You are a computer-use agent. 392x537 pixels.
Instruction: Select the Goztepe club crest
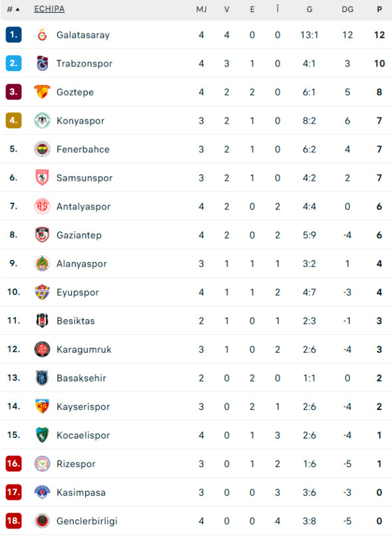click(x=43, y=92)
